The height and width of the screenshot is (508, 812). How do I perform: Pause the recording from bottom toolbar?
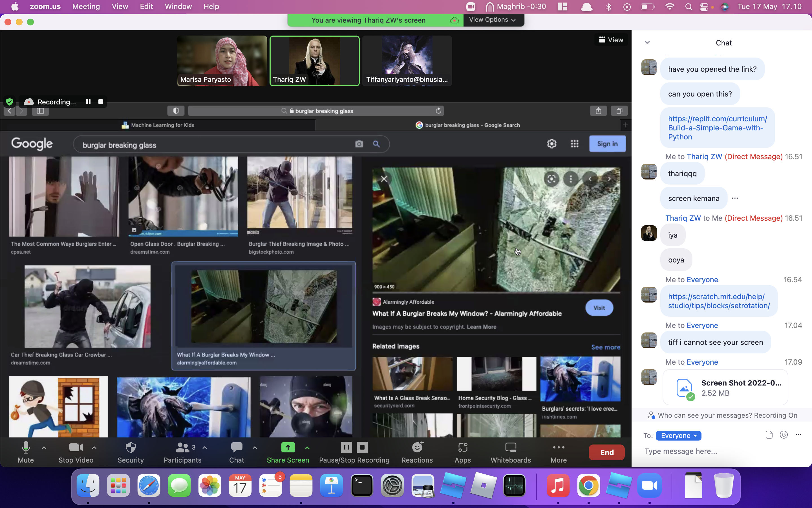[x=346, y=447]
